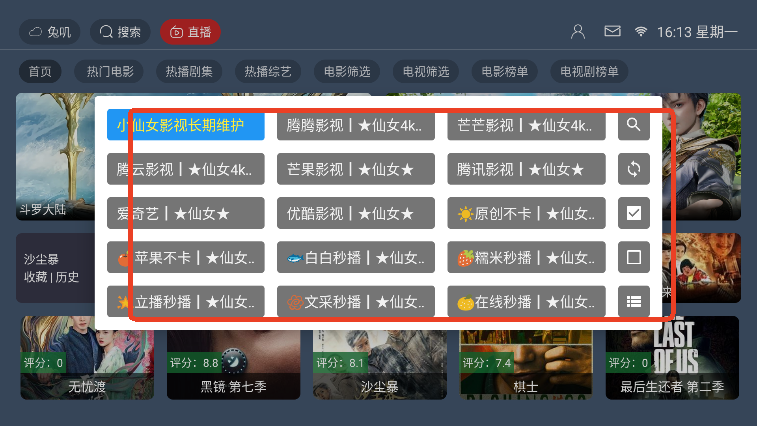The height and width of the screenshot is (426, 757).
Task: Select source 小仙女影视长期维护
Action: pyautogui.click(x=185, y=125)
